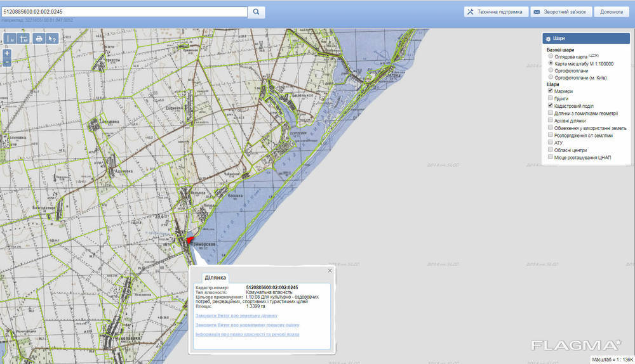Open the Ділянка tab in popup
Image resolution: width=635 pixels, height=364 pixels.
(x=215, y=278)
